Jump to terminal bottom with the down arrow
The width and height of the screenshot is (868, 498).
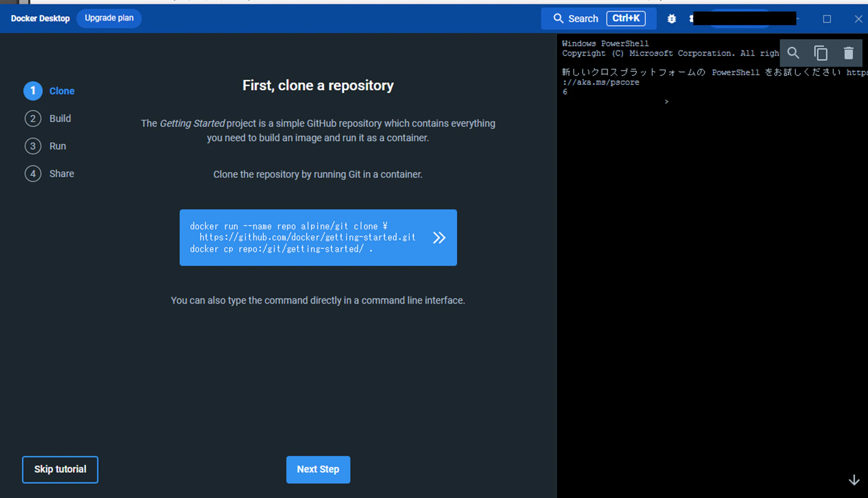click(x=854, y=480)
